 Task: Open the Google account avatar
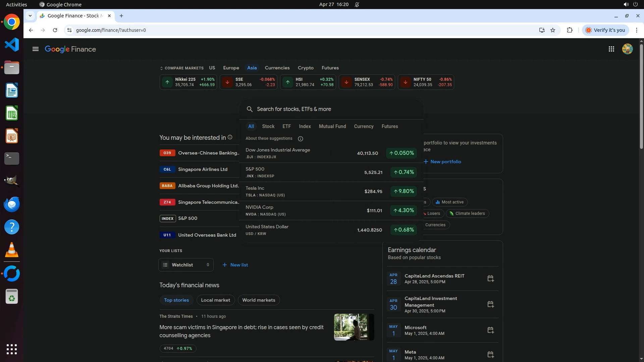[x=627, y=49]
